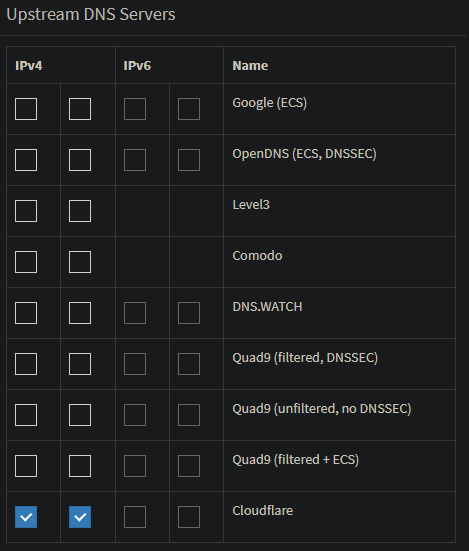Image resolution: width=469 pixels, height=551 pixels.
Task: Tick Quad9 (filtered, DNSSEC) first IPv4 box
Action: click(26, 364)
